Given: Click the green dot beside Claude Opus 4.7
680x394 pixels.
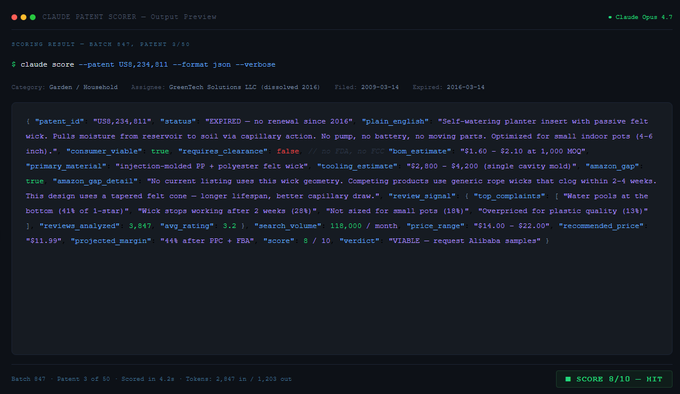Looking at the screenshot, I should pyautogui.click(x=610, y=17).
